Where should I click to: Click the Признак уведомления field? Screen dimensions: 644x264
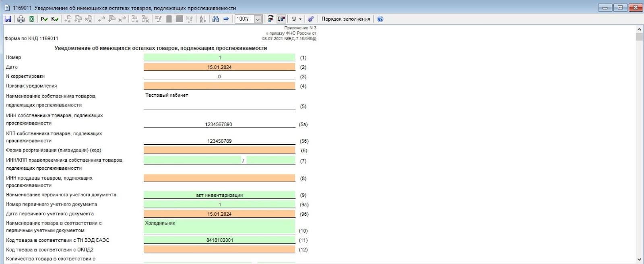(219, 86)
